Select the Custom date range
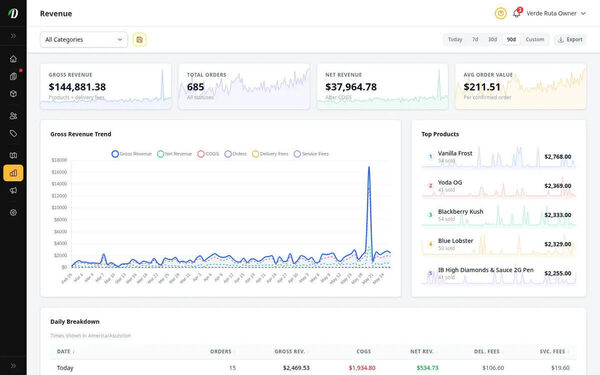 click(x=535, y=39)
